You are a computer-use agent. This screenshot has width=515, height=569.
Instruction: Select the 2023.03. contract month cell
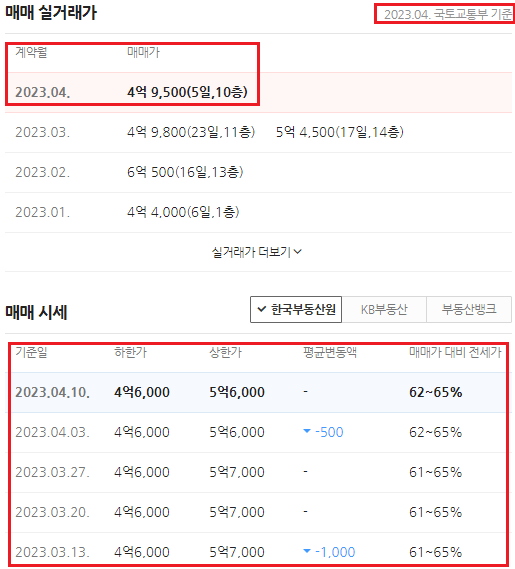42,132
